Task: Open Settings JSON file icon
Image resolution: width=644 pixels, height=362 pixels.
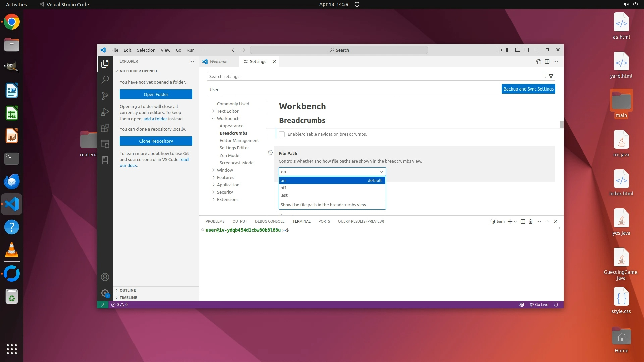Action: click(x=538, y=61)
